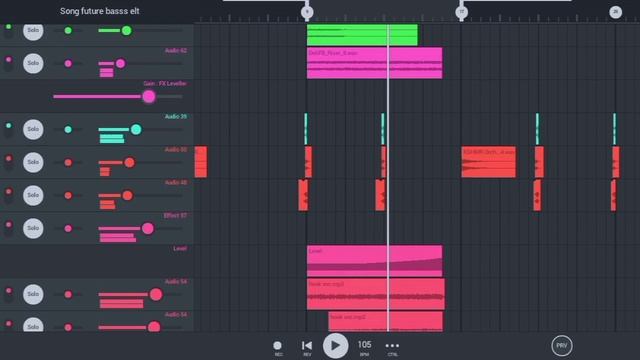Viewport: 640px width, 360px height.
Task: Solo the teal Audio 39 track
Action: coord(33,129)
